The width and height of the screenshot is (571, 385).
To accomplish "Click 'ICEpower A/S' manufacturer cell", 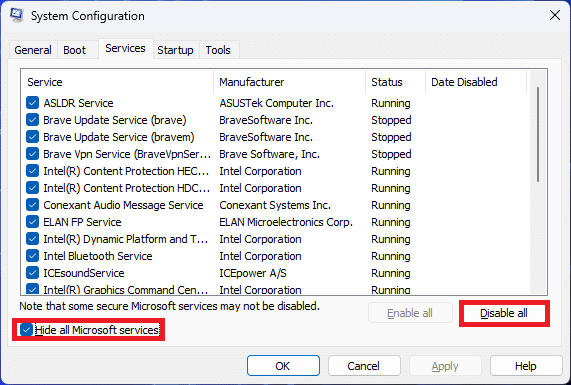I will pyautogui.click(x=253, y=273).
